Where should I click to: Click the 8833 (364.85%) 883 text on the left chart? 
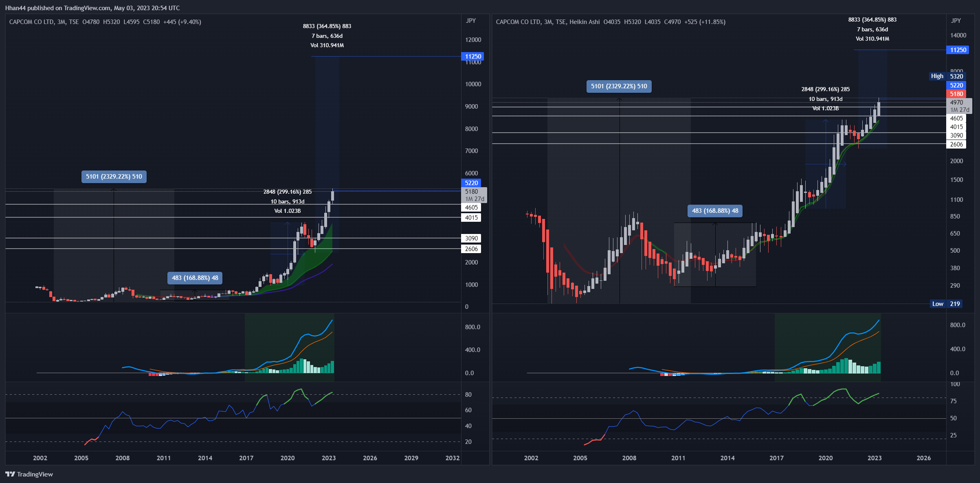[x=327, y=26]
